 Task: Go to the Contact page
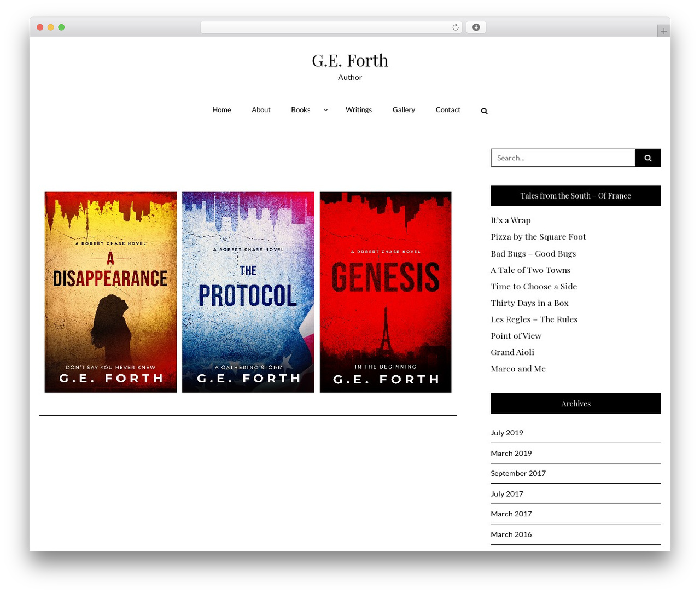click(448, 110)
